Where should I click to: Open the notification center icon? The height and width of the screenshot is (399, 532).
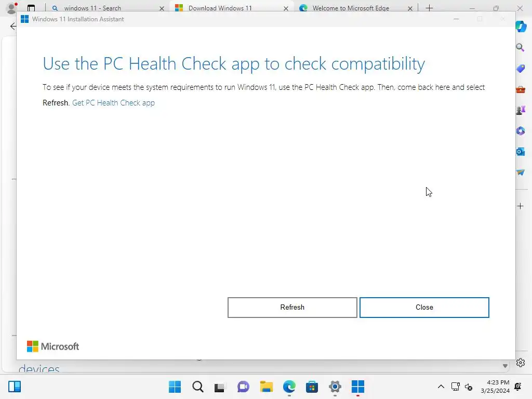point(518,387)
